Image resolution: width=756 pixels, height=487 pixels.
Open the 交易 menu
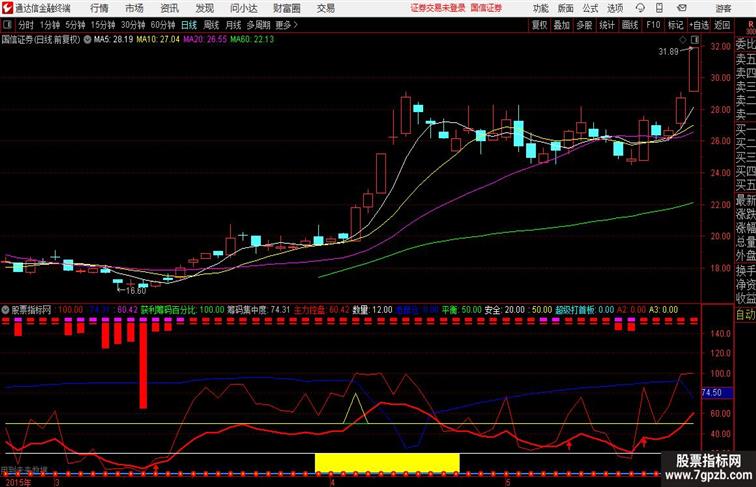click(x=325, y=8)
